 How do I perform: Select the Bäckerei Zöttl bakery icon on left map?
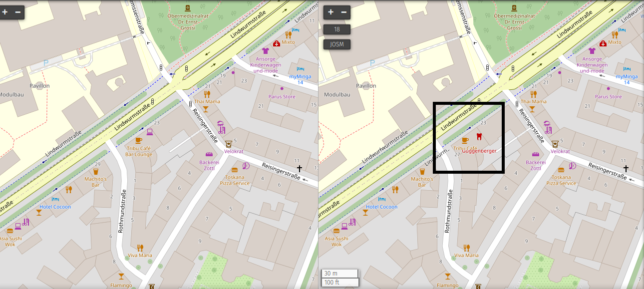point(210,155)
